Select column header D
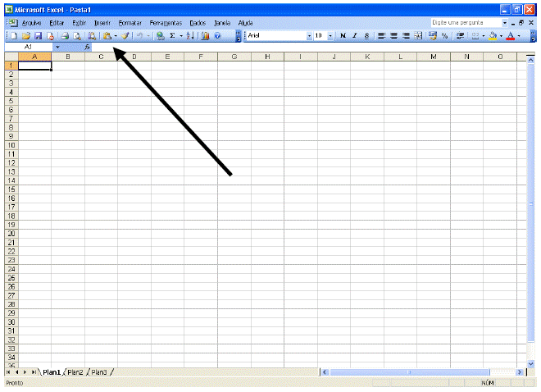This screenshot has width=541, height=392. [134, 57]
